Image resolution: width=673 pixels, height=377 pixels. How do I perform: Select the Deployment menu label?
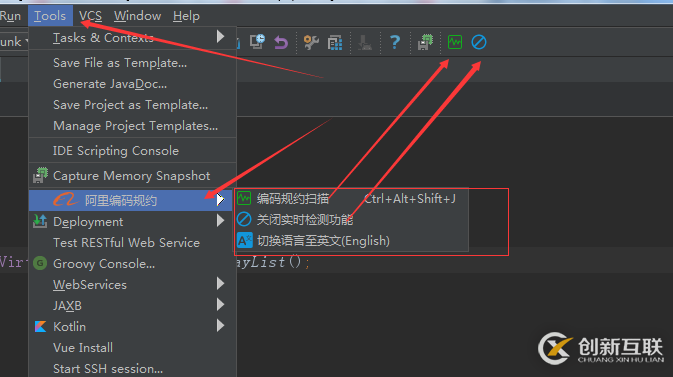coord(88,222)
